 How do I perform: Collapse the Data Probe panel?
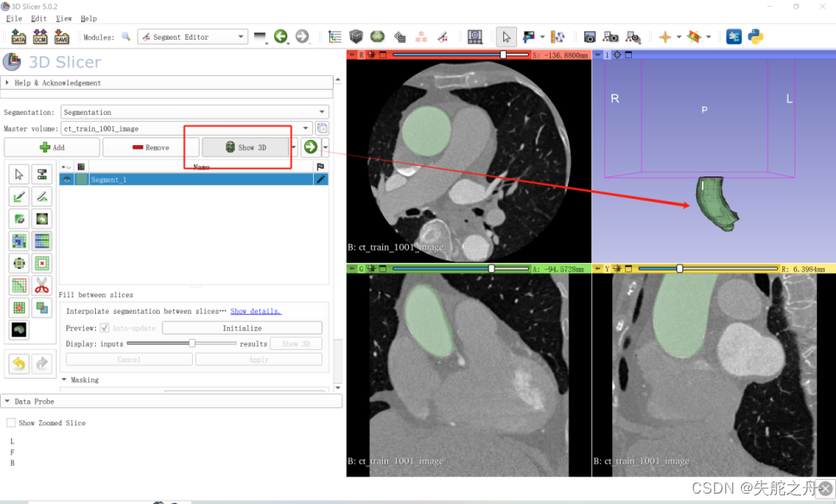pyautogui.click(x=35, y=400)
